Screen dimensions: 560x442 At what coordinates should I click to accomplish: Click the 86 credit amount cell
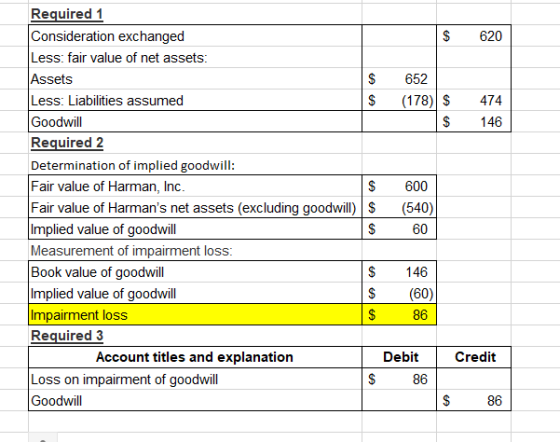coord(474,400)
